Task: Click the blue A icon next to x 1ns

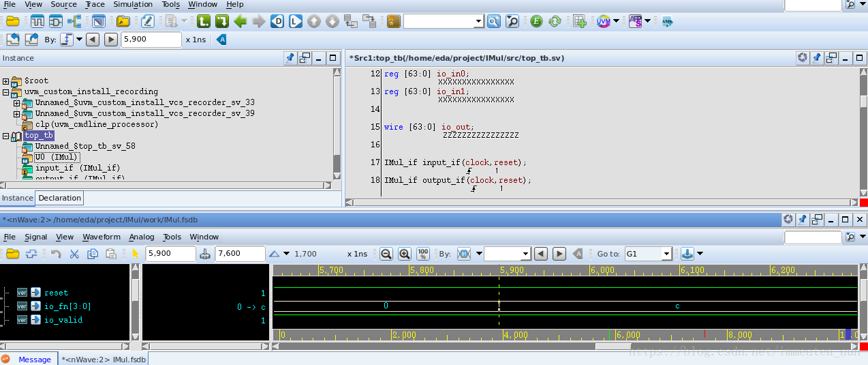Action: point(221,40)
